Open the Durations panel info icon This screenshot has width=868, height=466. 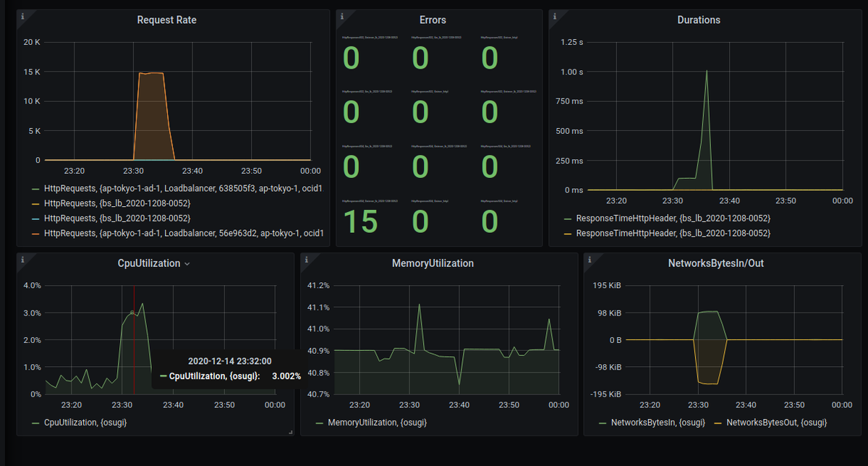[554, 15]
